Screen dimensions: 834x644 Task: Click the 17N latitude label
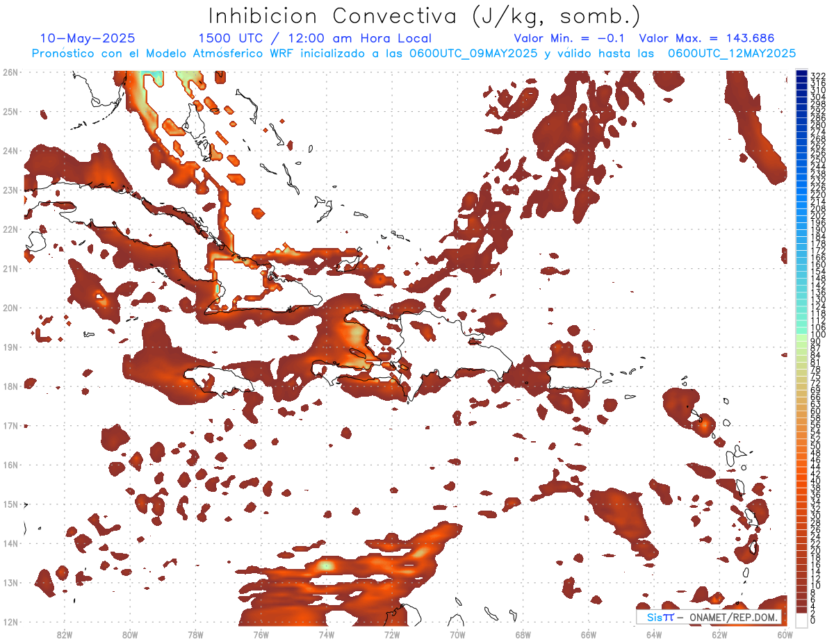click(x=10, y=425)
